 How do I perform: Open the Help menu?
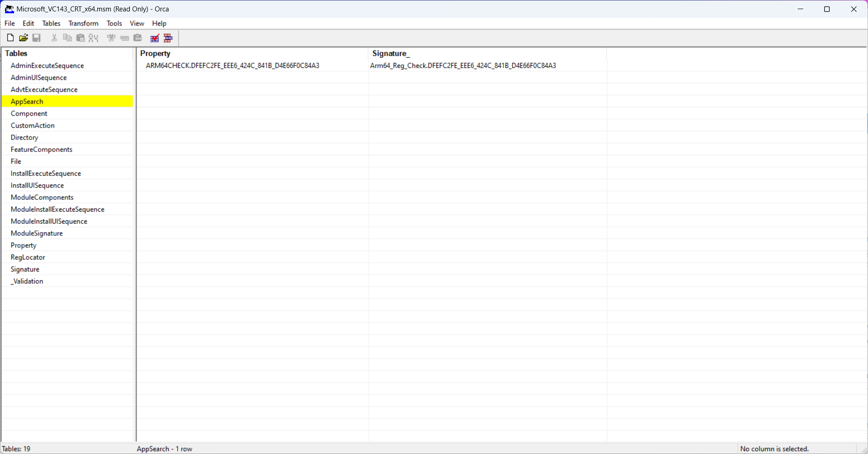point(159,23)
